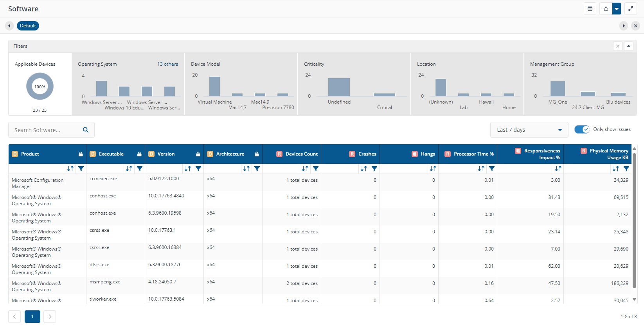Filter the Crashes column

click(x=374, y=168)
